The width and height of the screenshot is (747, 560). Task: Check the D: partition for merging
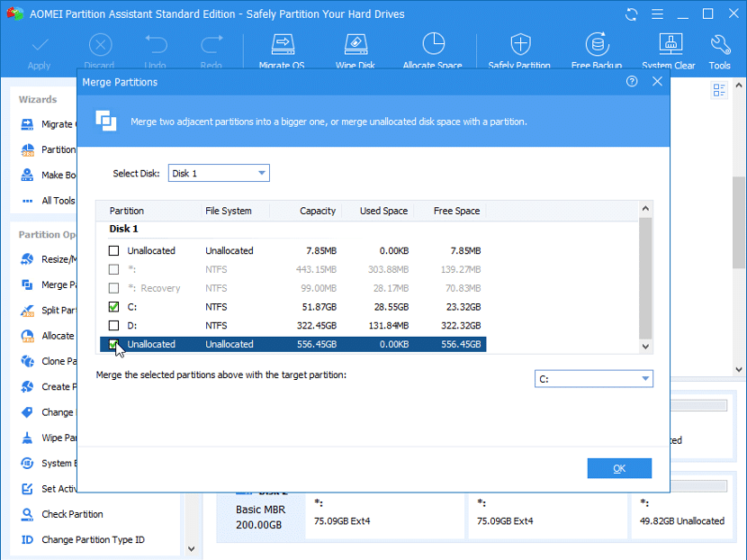pyautogui.click(x=112, y=326)
